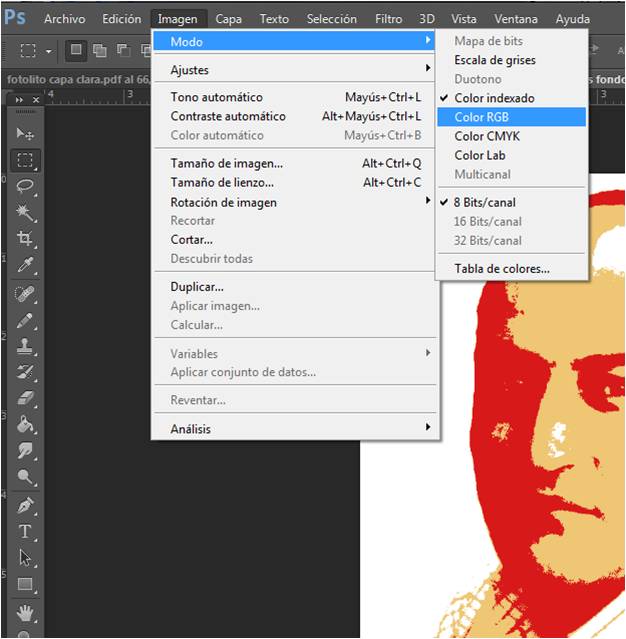Select the Move tool
This screenshot has width=626, height=639.
tap(26, 134)
